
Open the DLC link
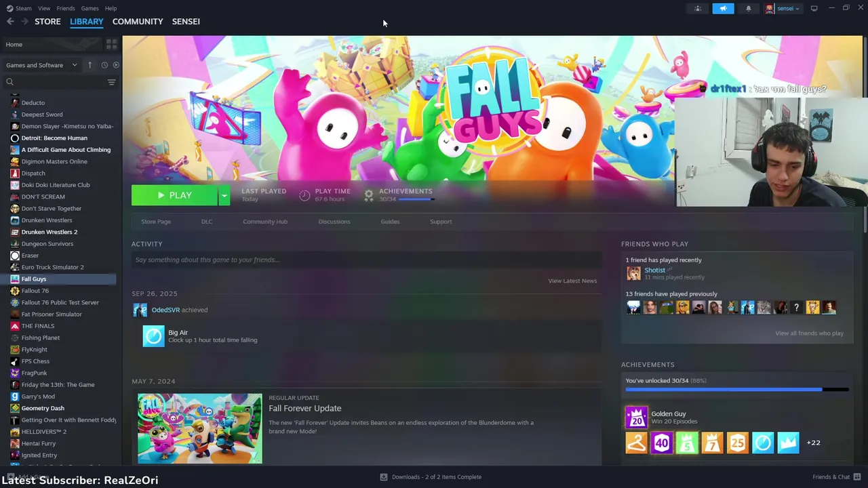tap(207, 222)
